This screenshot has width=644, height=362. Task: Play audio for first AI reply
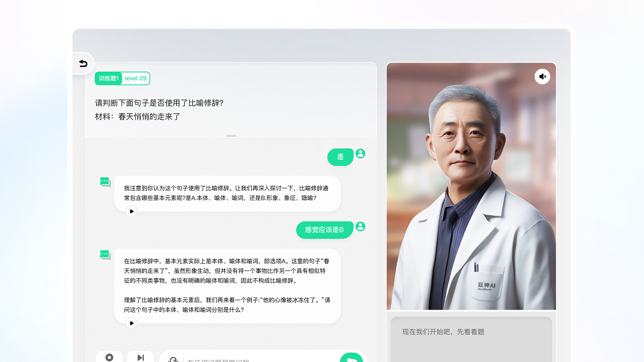132,211
